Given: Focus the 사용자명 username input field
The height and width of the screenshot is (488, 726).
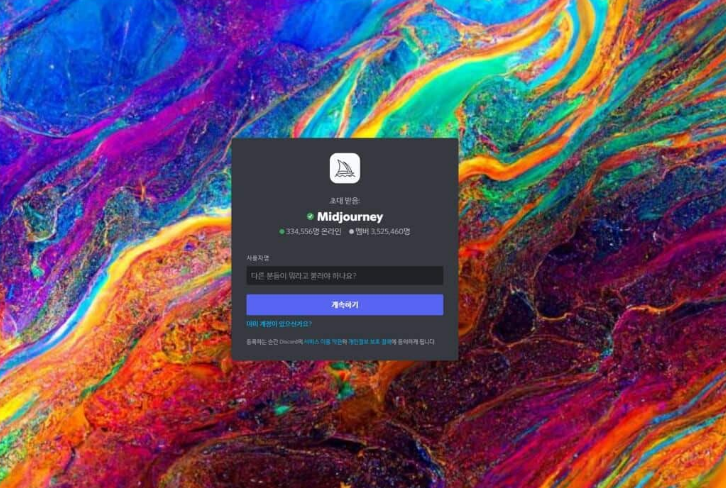Looking at the screenshot, I should 344,275.
